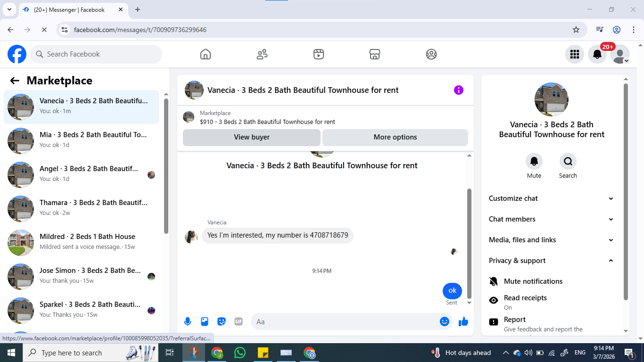Open Sticky Notes in the taskbar
Viewport: 644px width, 362px height.
pos(263,353)
